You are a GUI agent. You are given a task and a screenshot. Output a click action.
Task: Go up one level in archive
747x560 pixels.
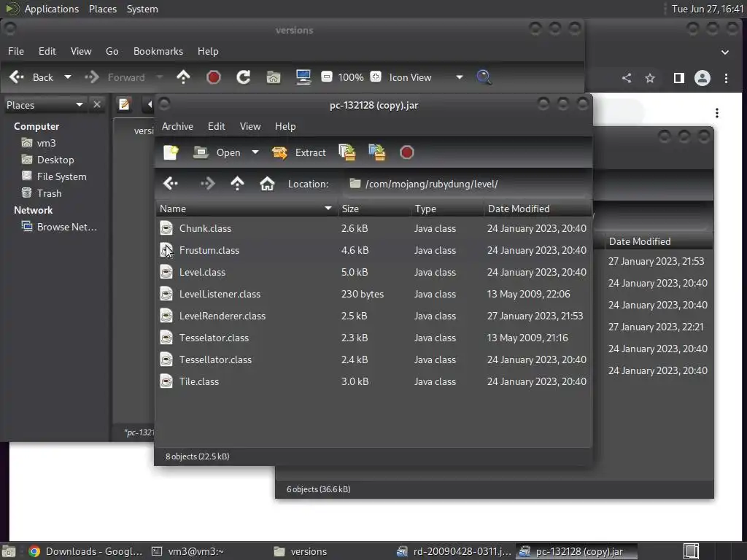237,183
